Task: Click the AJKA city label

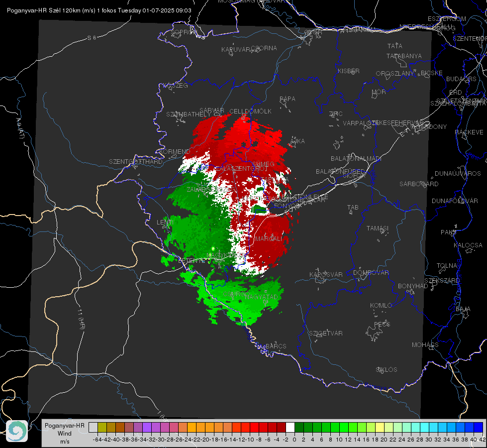Action: (297, 141)
